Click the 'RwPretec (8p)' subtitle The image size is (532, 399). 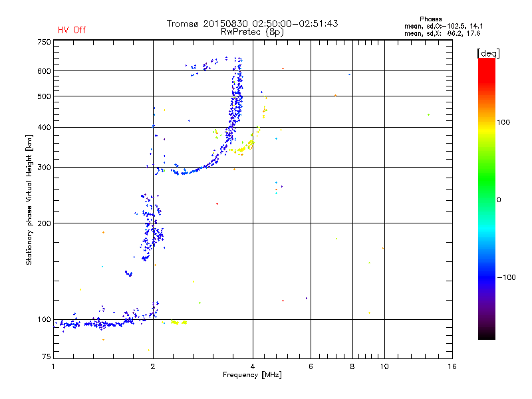pos(252,32)
